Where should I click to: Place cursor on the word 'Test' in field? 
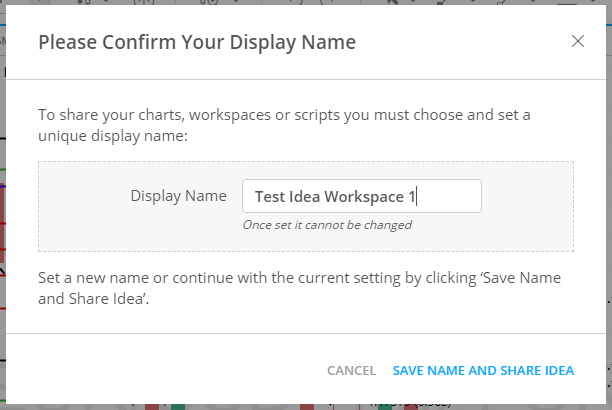(269, 197)
